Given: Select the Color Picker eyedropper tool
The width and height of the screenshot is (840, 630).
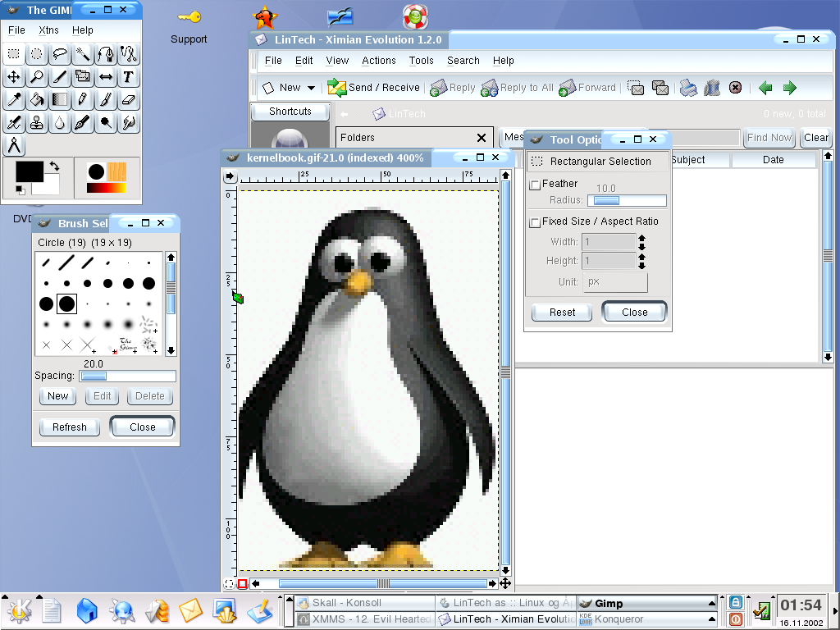Looking at the screenshot, I should click(13, 100).
